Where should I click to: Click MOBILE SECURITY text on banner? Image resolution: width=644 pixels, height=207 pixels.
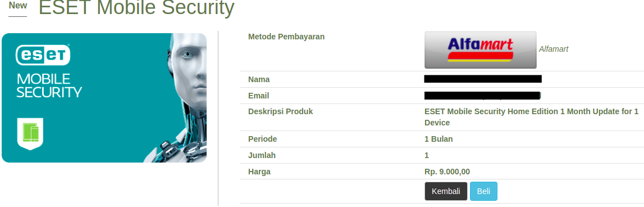pos(49,85)
